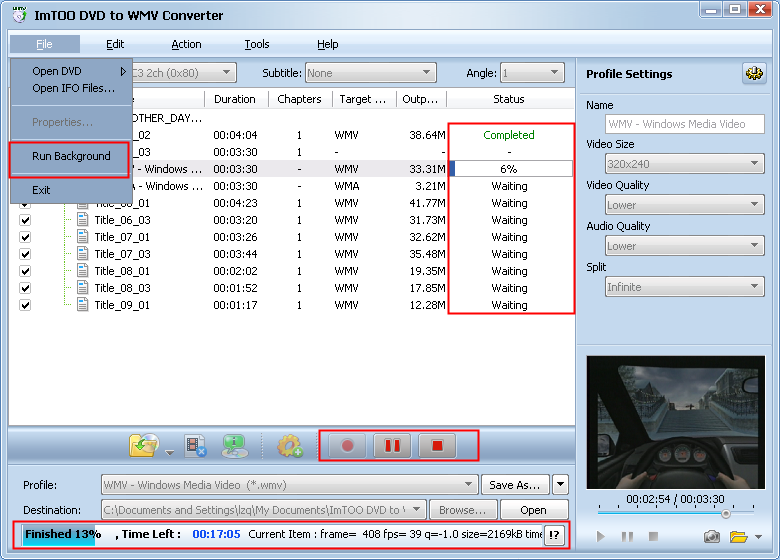This screenshot has width=780, height=560.
Task: Open the Video Quality dropdown
Action: pos(684,204)
